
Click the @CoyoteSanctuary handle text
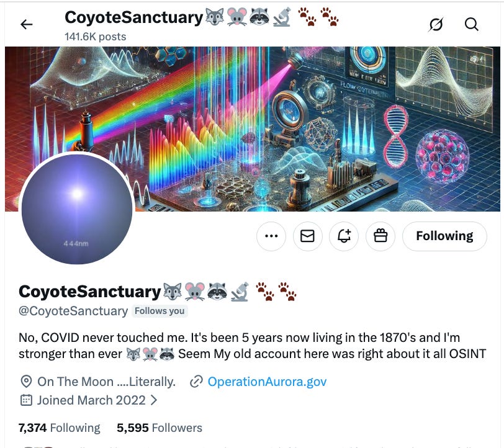(x=73, y=311)
